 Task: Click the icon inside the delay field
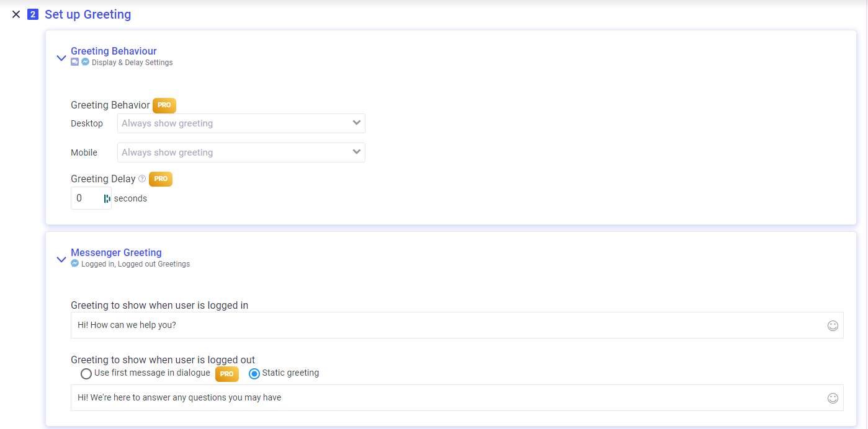[x=107, y=198]
